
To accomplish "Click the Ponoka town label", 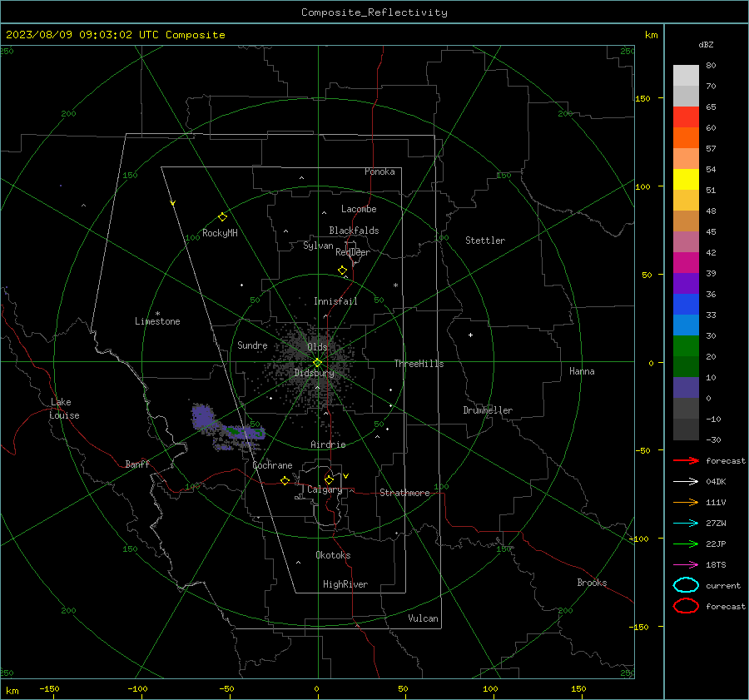I will tap(379, 171).
